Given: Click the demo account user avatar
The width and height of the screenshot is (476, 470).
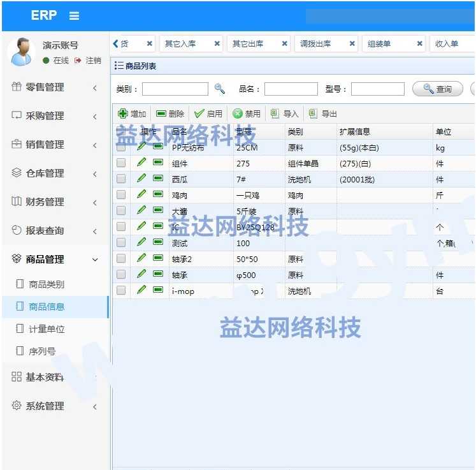Looking at the screenshot, I should [21, 52].
